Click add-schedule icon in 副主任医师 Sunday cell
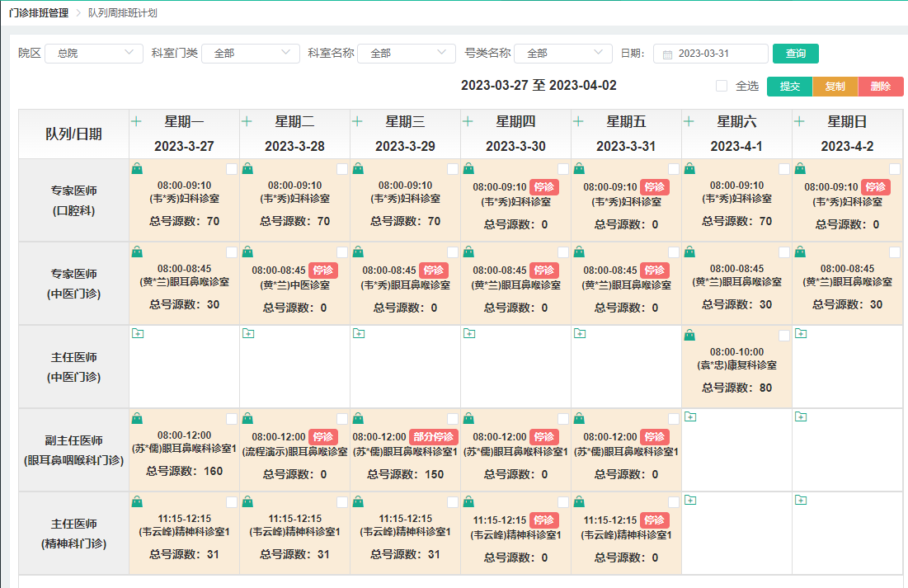The height and width of the screenshot is (588, 908). (800, 416)
